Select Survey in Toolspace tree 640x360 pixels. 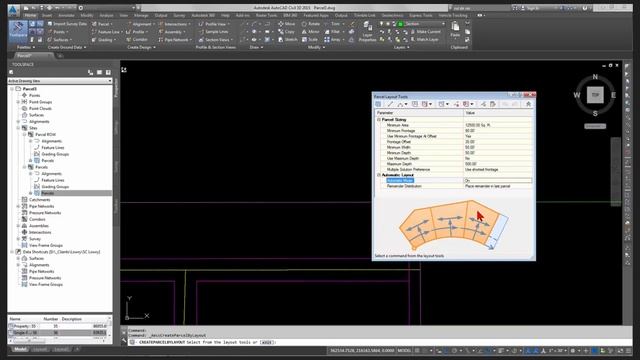pyautogui.click(x=35, y=239)
